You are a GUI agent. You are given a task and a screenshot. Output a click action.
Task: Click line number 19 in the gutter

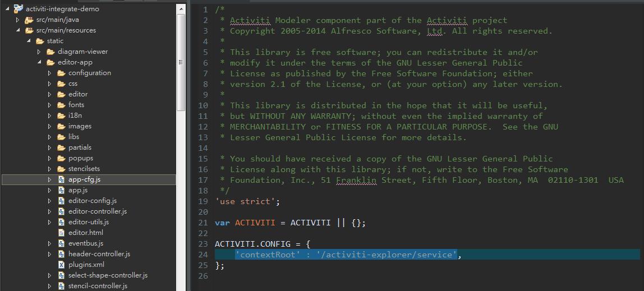pyautogui.click(x=203, y=201)
